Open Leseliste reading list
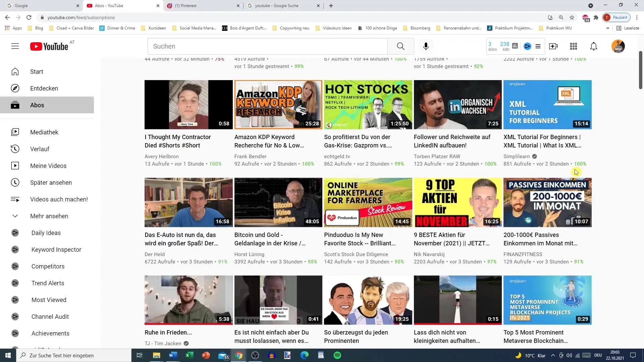The image size is (644, 362). [628, 28]
